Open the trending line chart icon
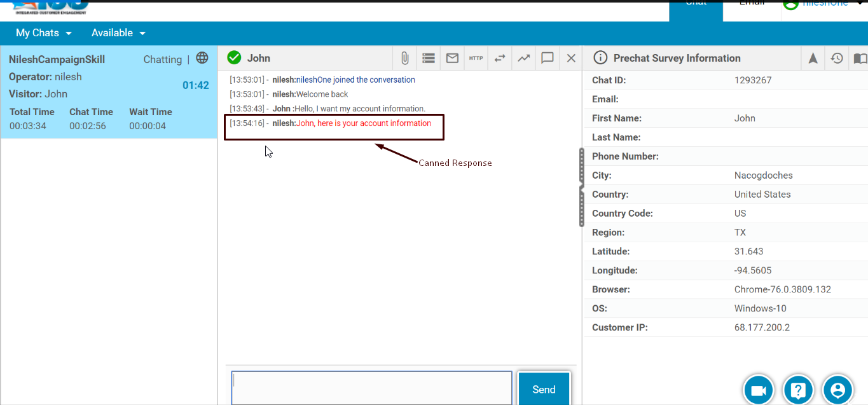 click(x=523, y=58)
